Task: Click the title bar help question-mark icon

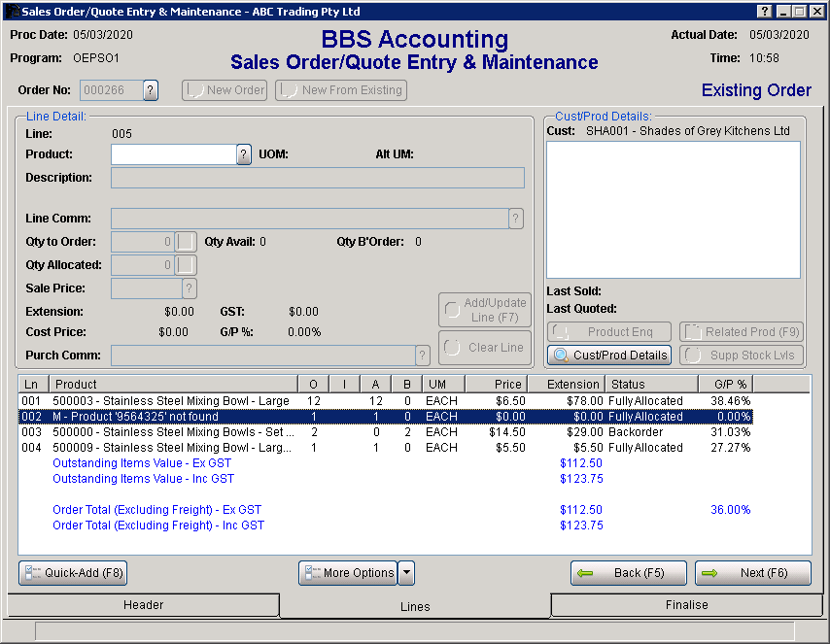Action: [764, 12]
